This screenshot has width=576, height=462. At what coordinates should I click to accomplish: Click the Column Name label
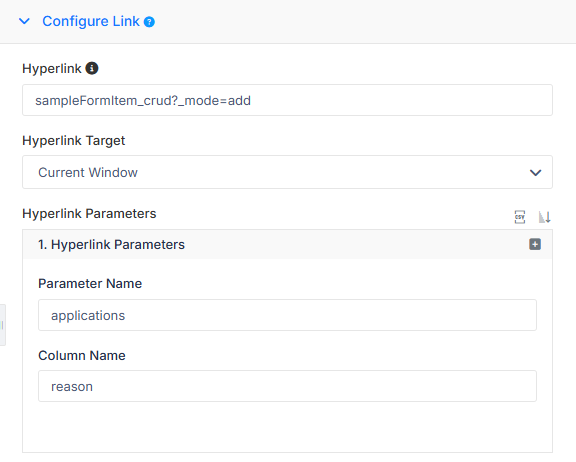[x=82, y=355]
